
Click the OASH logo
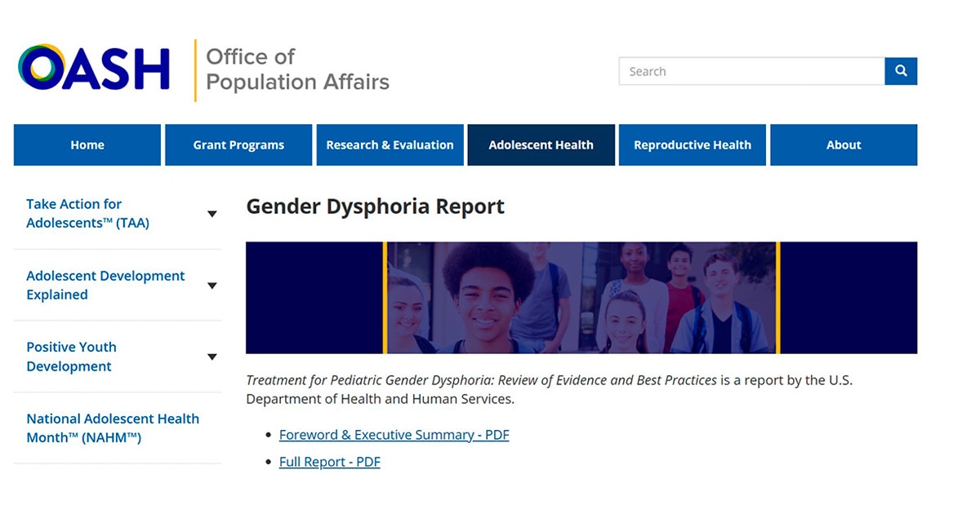pos(94,69)
